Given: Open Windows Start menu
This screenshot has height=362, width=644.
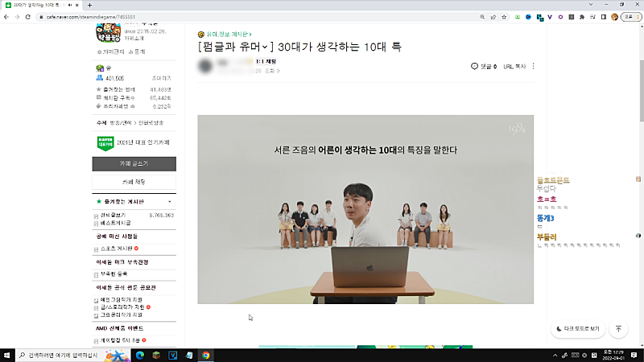Looking at the screenshot, I should click(6, 355).
